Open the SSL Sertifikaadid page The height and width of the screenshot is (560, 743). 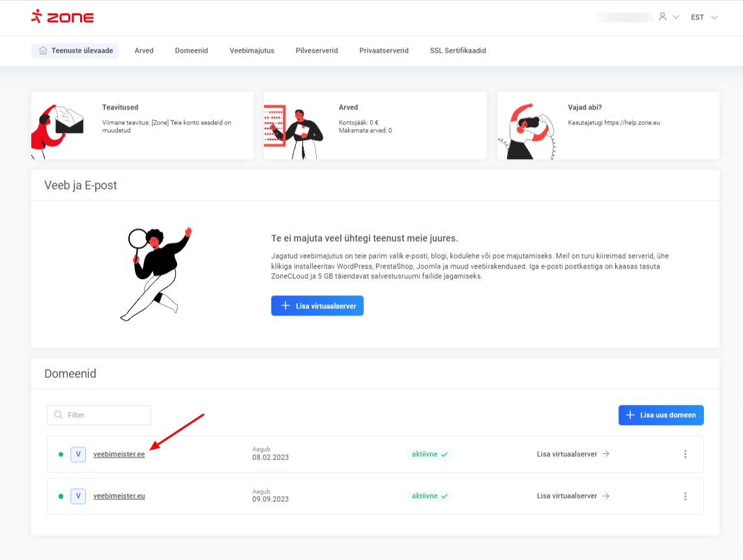point(458,51)
